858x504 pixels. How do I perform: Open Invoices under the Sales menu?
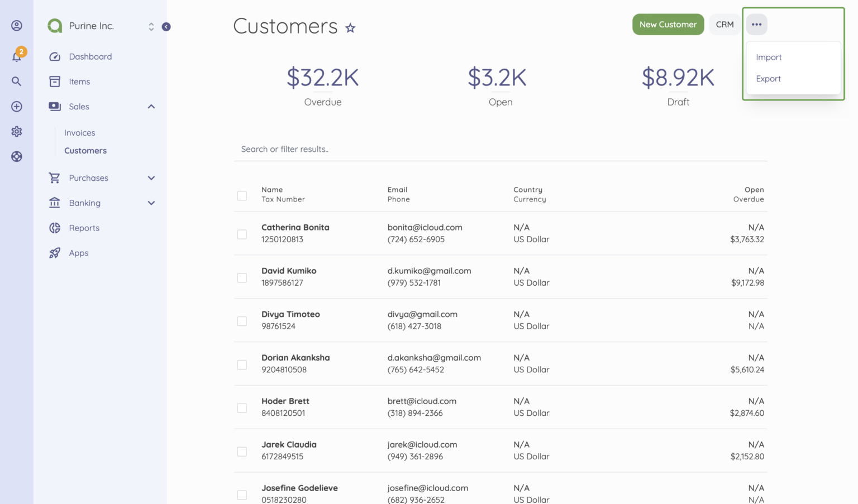click(80, 133)
